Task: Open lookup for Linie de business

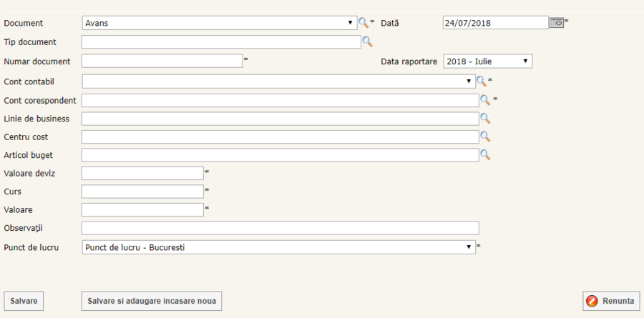Action: click(485, 118)
